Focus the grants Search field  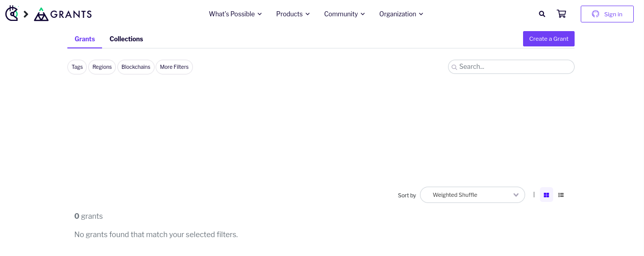[511, 67]
